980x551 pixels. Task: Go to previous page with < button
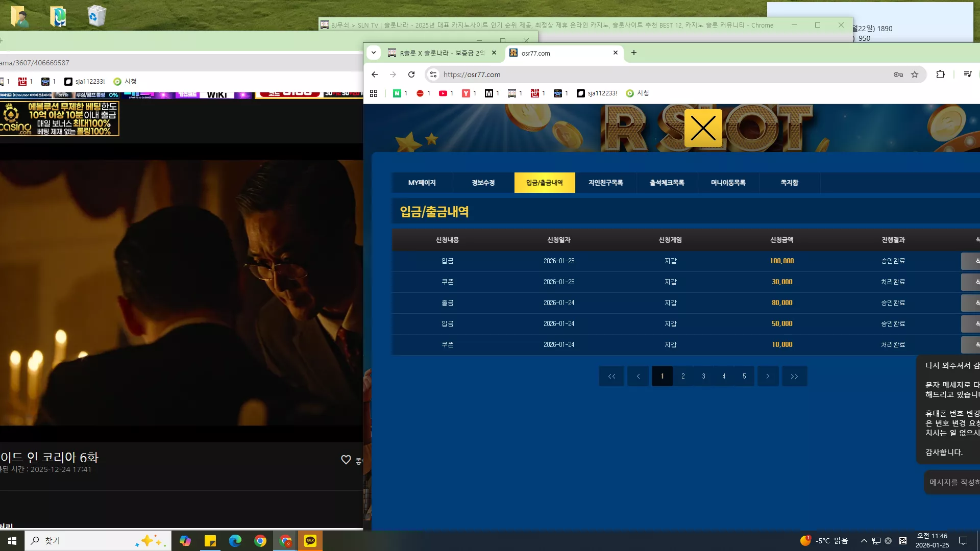[638, 376]
